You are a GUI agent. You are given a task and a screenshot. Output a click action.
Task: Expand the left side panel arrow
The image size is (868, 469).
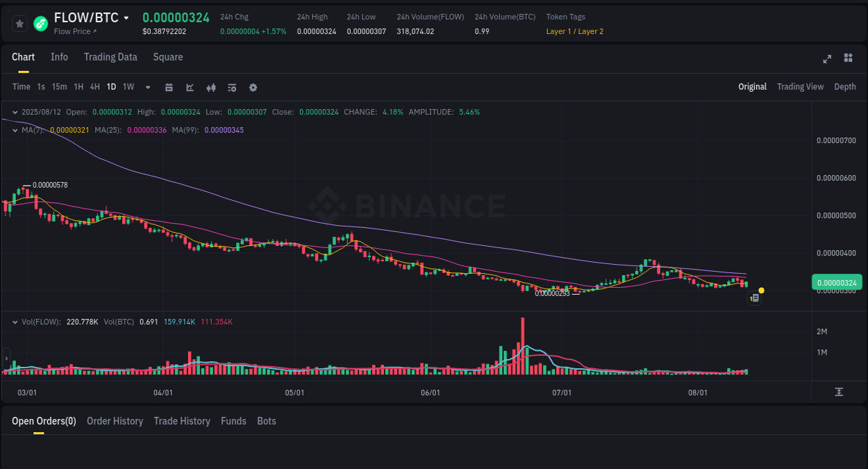pos(6,359)
